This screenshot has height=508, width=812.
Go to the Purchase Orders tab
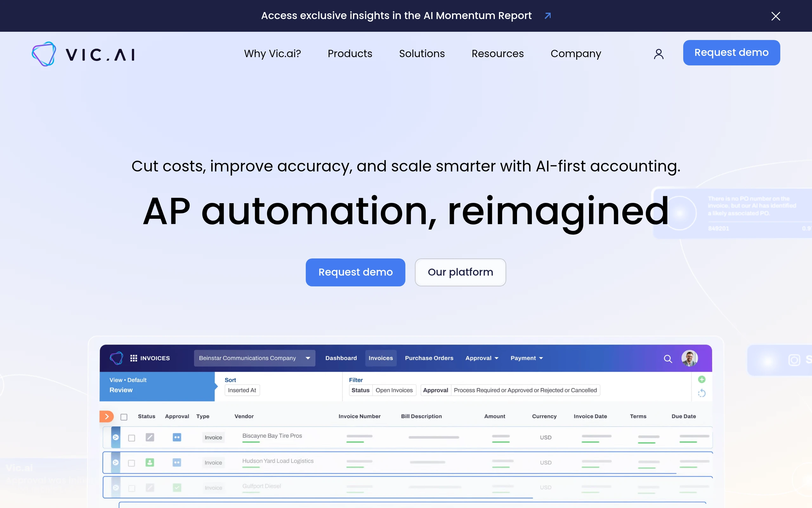429,358
